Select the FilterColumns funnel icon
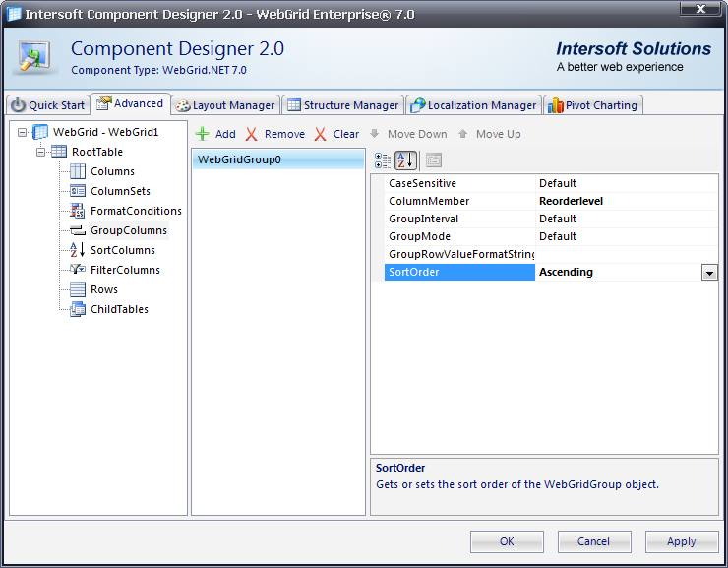Viewport: 728px width, 568px height. click(78, 270)
